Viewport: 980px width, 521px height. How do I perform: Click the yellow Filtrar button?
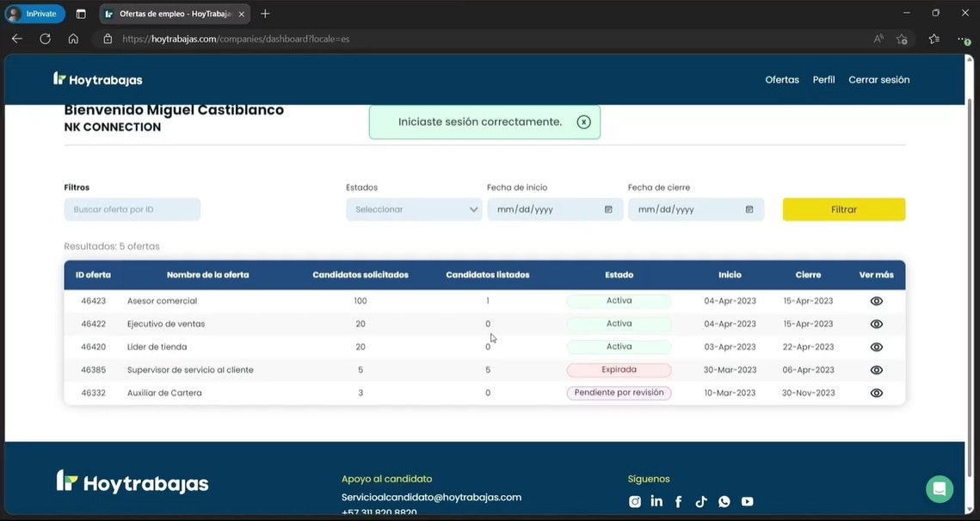tap(843, 209)
